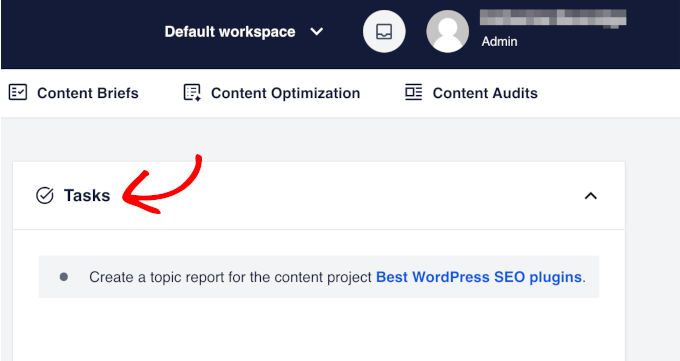Click the Content Briefs checklist icon

click(18, 92)
